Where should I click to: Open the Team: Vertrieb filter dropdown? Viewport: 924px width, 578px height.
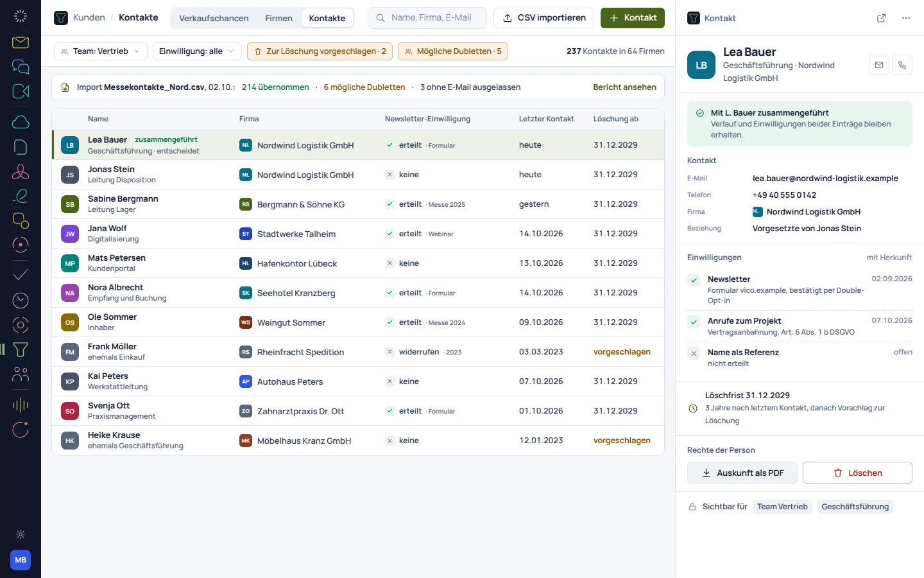101,51
